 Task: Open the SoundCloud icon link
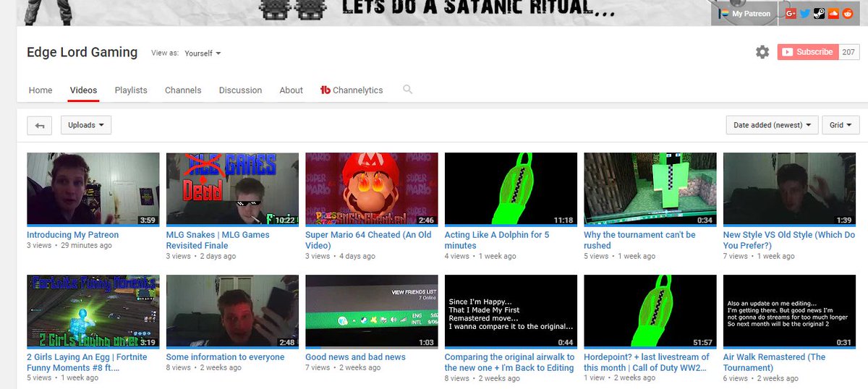point(832,14)
